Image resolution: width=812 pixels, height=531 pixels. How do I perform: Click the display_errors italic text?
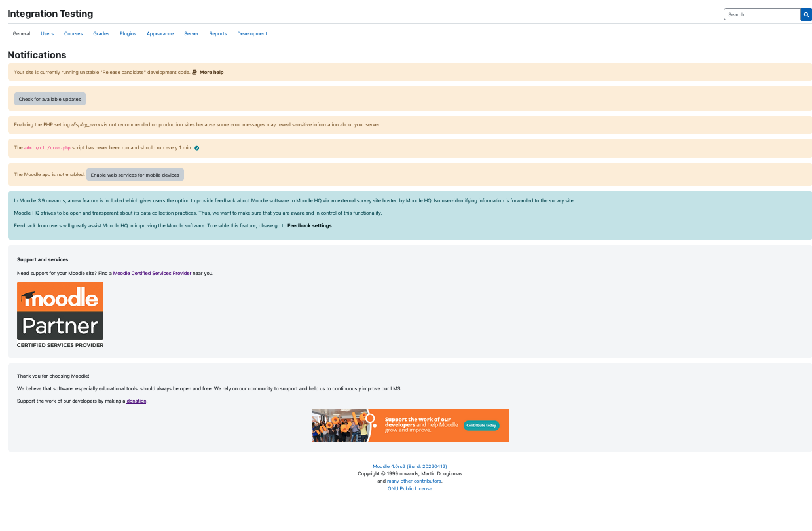tap(87, 124)
